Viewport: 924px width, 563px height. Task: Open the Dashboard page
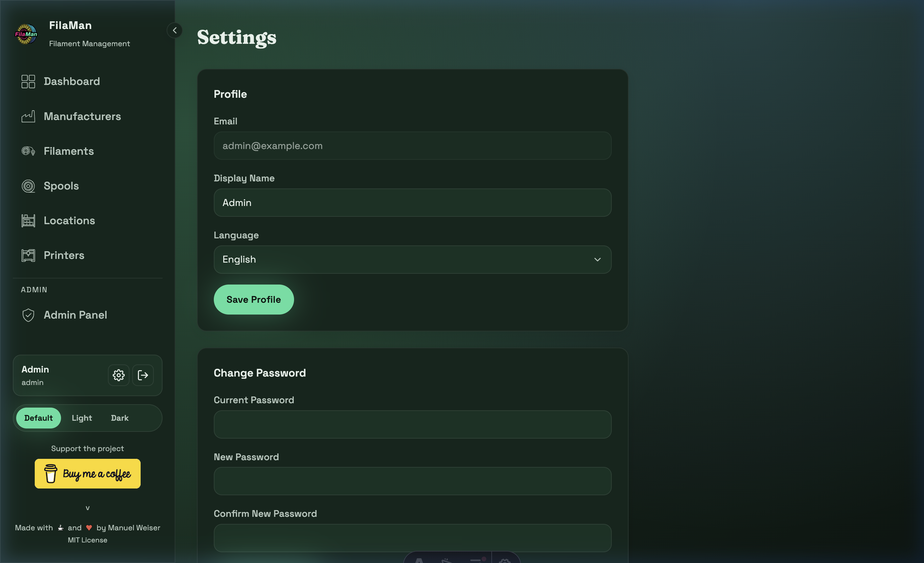click(71, 81)
